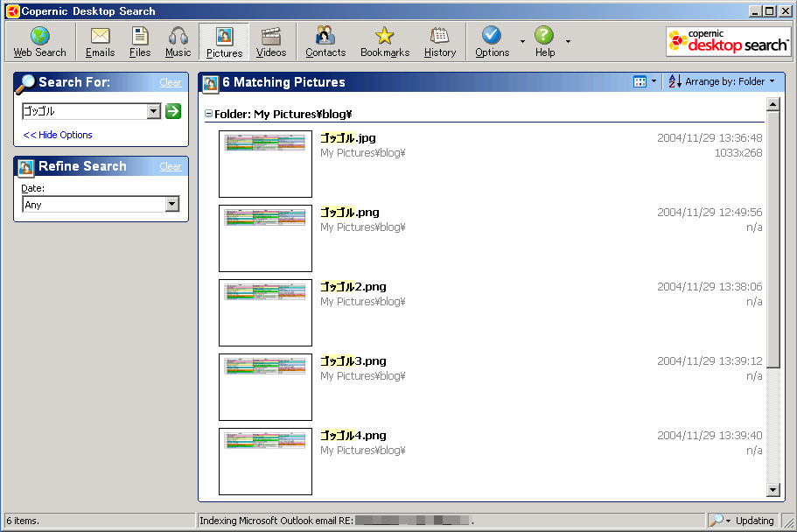Switch to Videos search category
The height and width of the screenshot is (532, 797).
271,42
